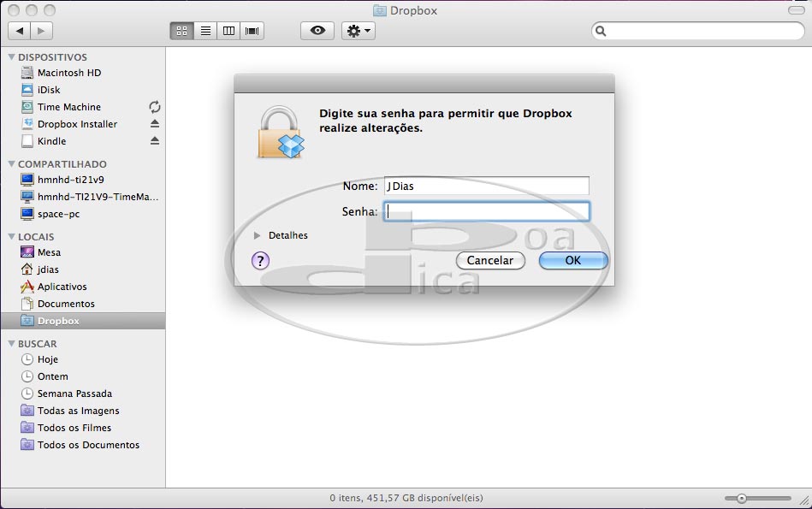Go forward with the right arrow button
The image size is (812, 509).
41,31
